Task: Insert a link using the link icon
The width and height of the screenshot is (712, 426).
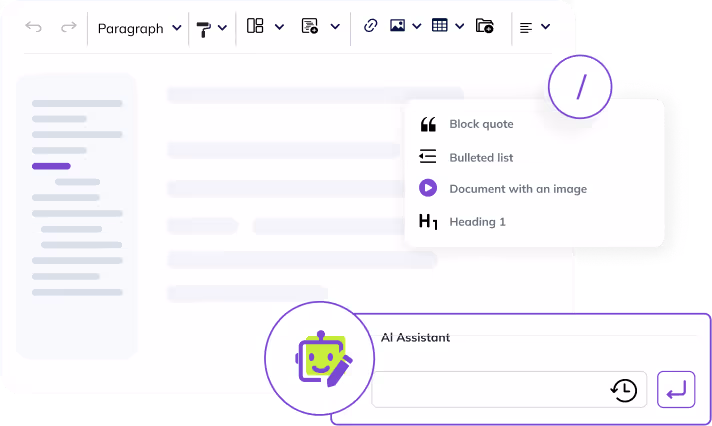Action: 370,27
